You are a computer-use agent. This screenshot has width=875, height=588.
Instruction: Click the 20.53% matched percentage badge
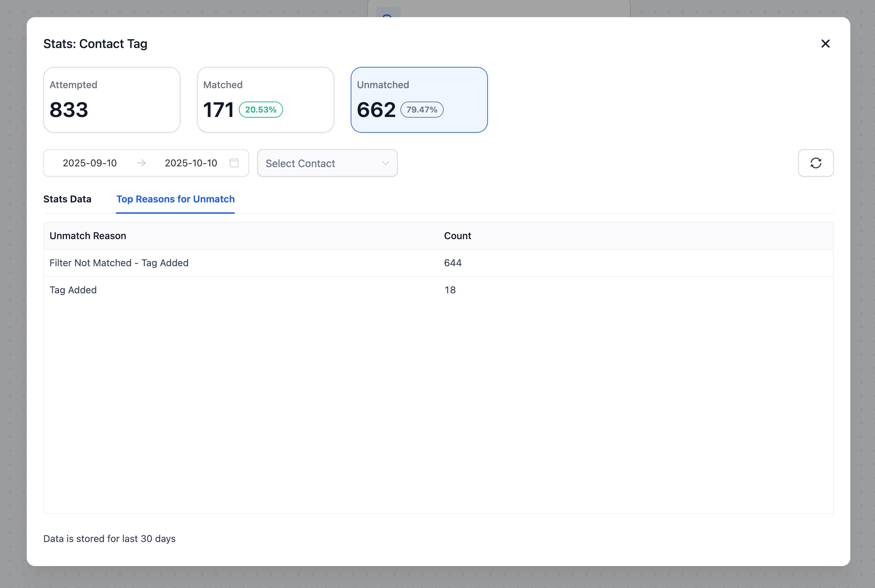pyautogui.click(x=261, y=110)
